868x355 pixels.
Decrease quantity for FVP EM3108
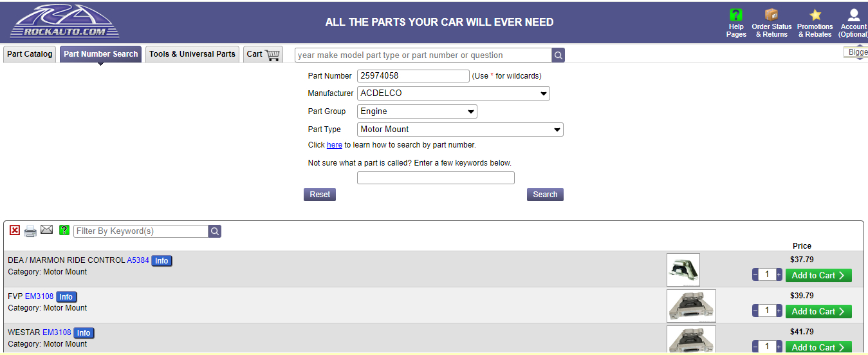755,311
